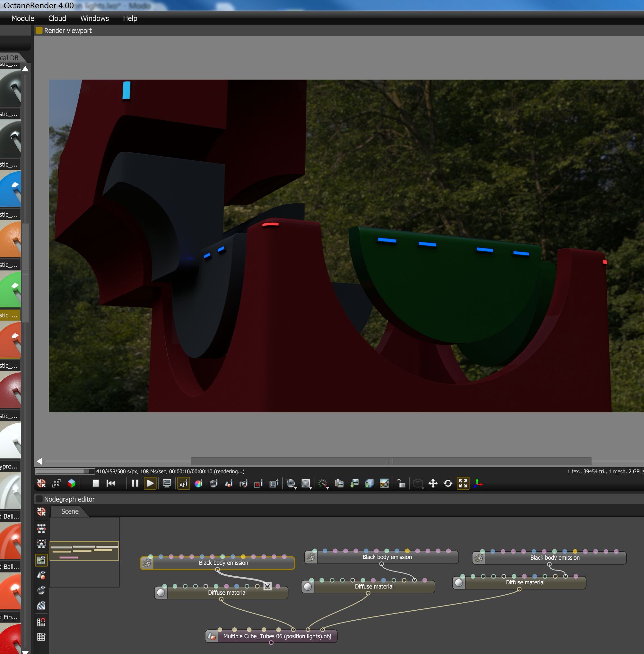Image resolution: width=644 pixels, height=654 pixels.
Task: Open the clay mode dropdown icon
Action: click(291, 484)
